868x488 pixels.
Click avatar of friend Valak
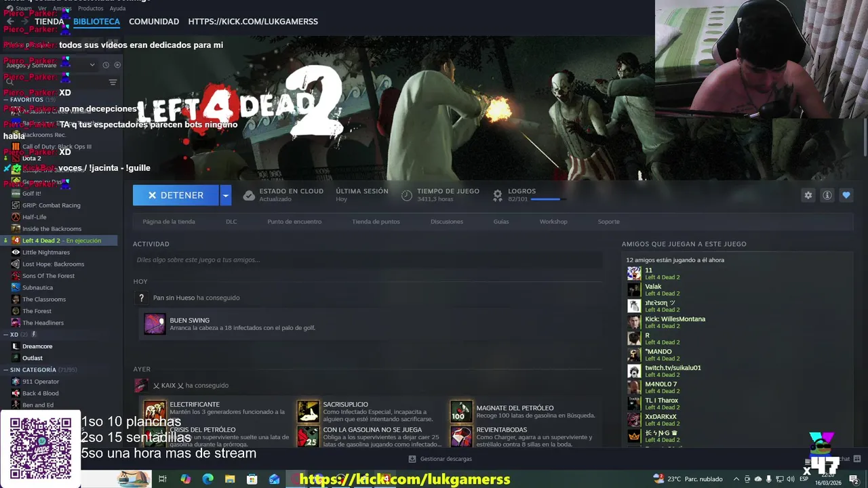click(634, 289)
